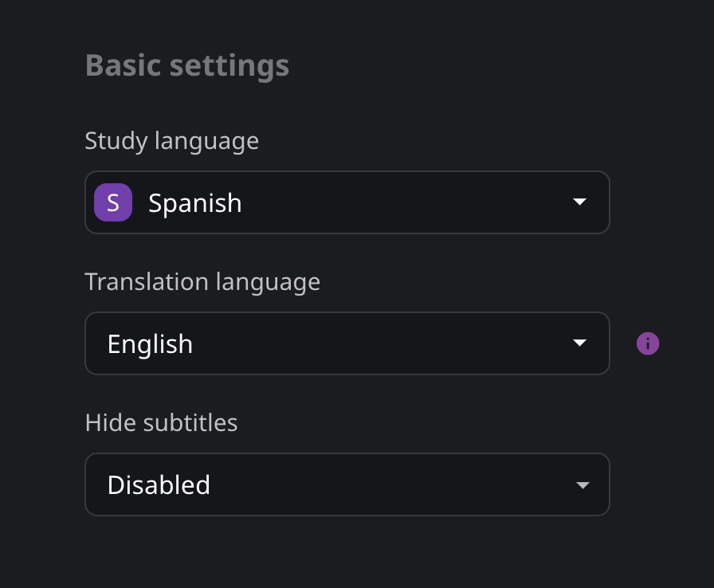Open the English translation language combo box
Viewport: 714px width, 588px height.
tap(347, 343)
